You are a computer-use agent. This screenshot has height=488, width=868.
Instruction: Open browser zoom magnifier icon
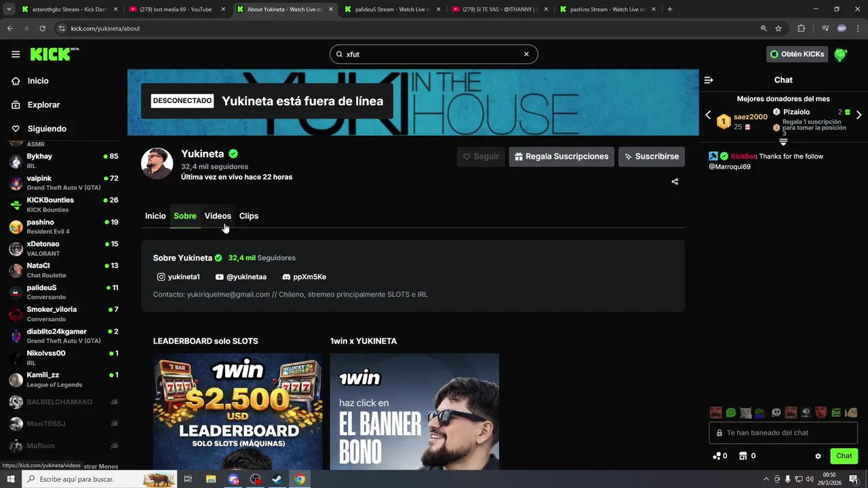tap(764, 28)
